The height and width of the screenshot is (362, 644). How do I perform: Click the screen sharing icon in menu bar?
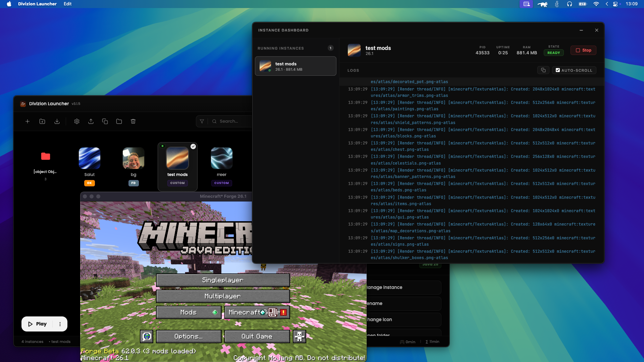tap(527, 4)
